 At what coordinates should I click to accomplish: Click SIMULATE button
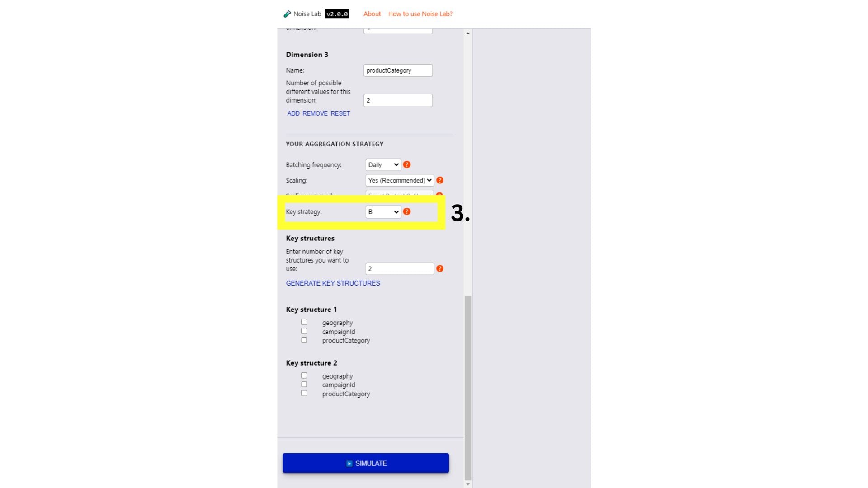pos(365,463)
